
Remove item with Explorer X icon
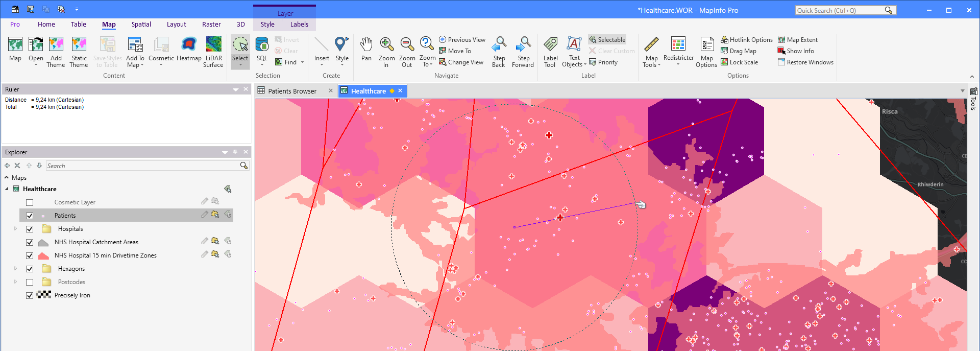(17, 166)
